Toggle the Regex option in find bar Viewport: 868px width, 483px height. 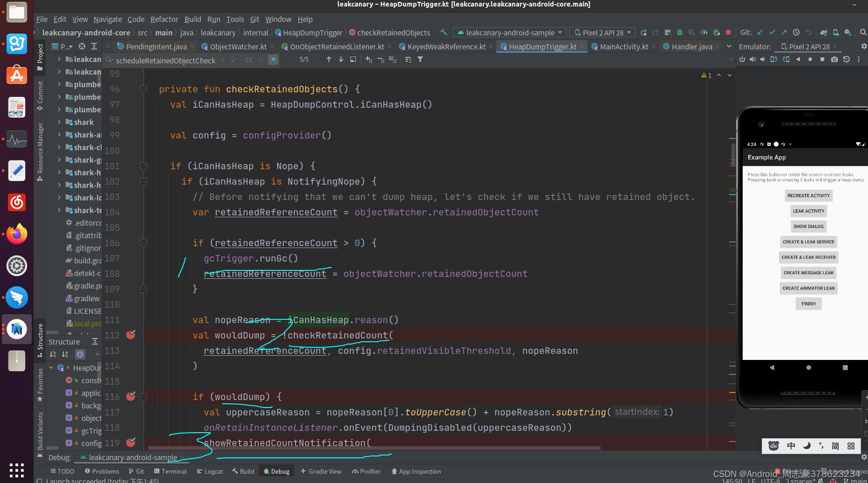tap(273, 60)
